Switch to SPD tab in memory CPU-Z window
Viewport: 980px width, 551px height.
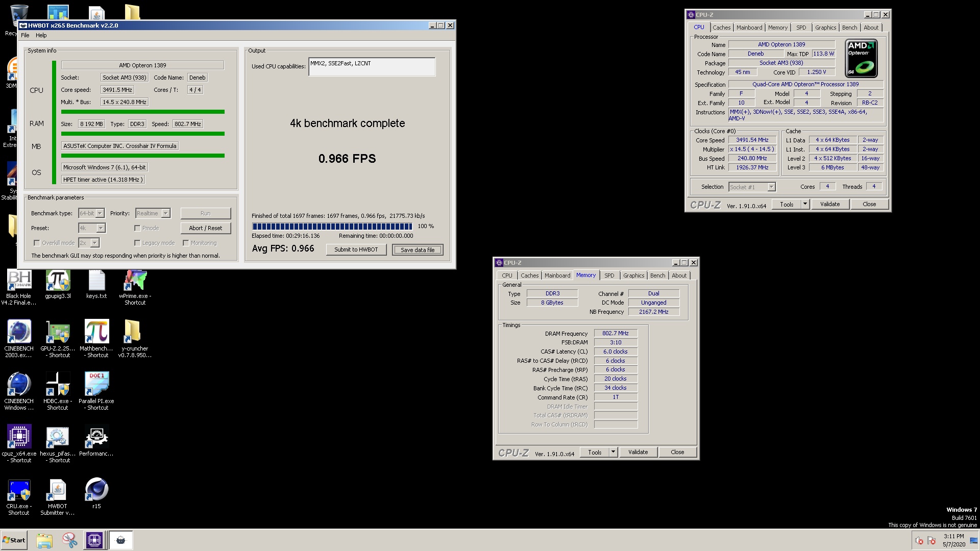click(x=609, y=275)
